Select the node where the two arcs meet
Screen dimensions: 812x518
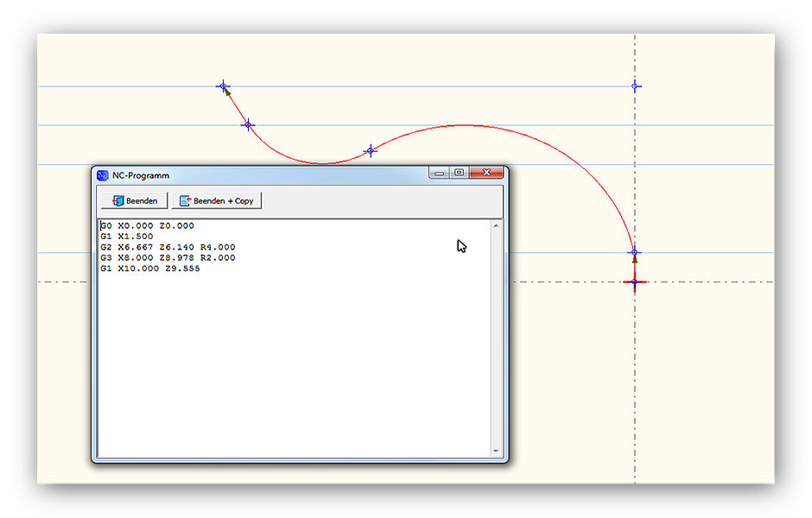pyautogui.click(x=371, y=150)
